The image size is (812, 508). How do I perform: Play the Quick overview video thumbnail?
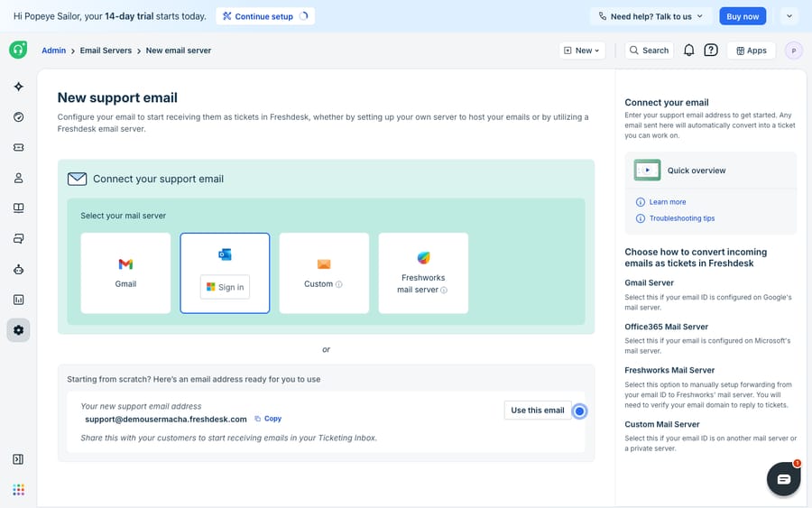coord(647,170)
